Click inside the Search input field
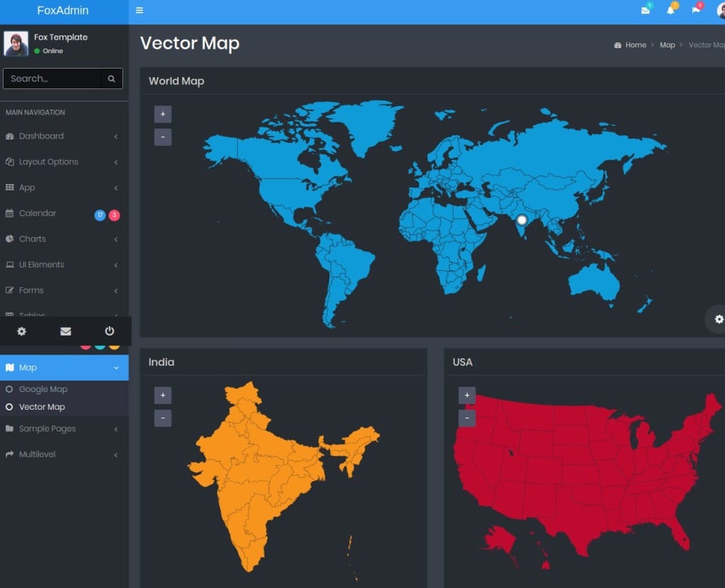This screenshot has width=725, height=588. coord(52,79)
